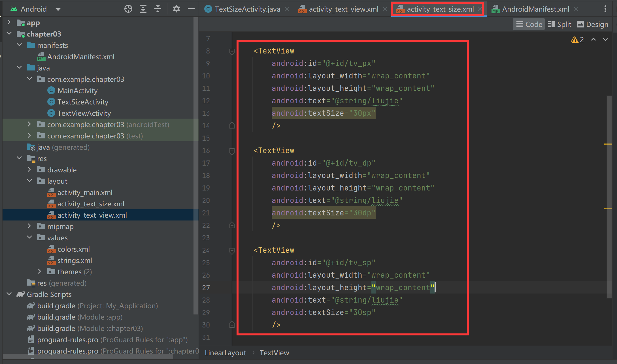Click fold end marker at line 22
This screenshot has height=364, width=617.
point(232,225)
